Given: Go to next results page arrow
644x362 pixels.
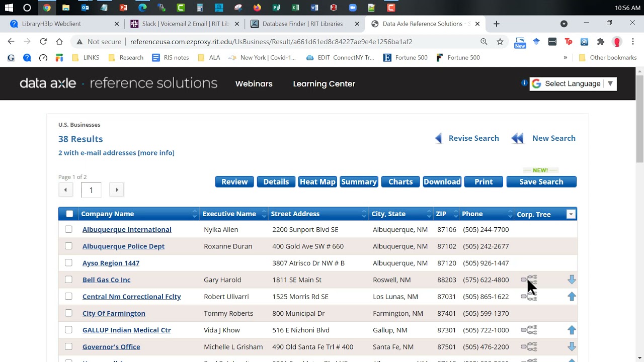Looking at the screenshot, I should [117, 190].
